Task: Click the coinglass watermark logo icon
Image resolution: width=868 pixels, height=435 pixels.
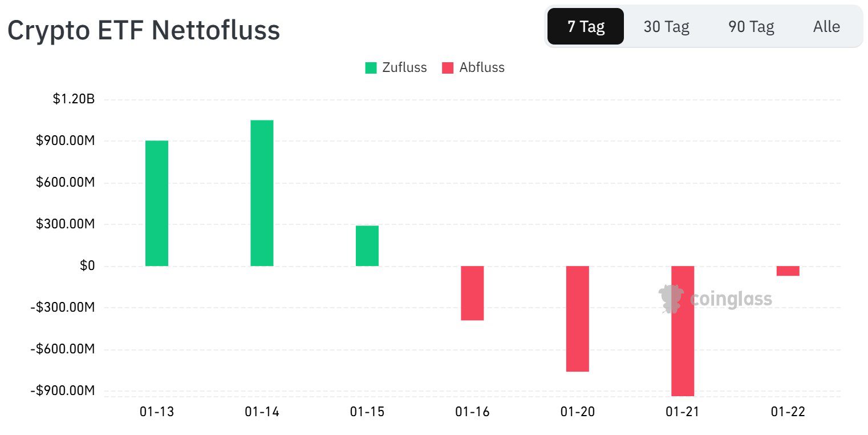Action: coord(671,299)
